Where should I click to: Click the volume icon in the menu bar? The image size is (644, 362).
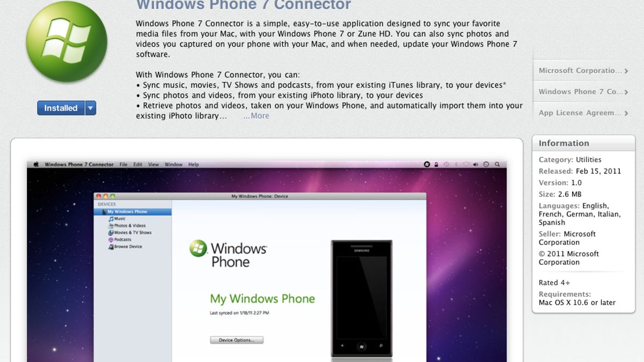pyautogui.click(x=475, y=164)
